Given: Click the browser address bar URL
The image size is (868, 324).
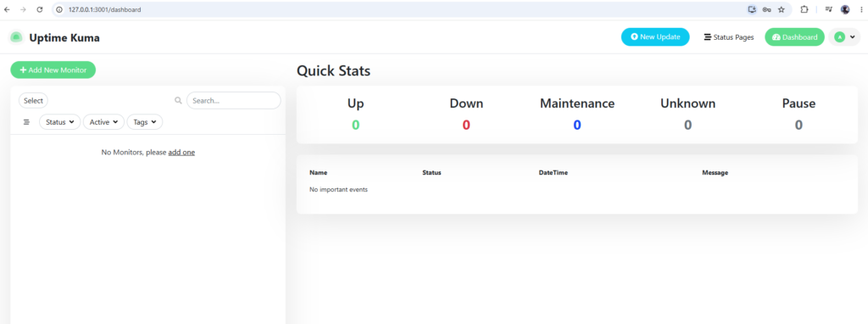Looking at the screenshot, I should point(104,9).
